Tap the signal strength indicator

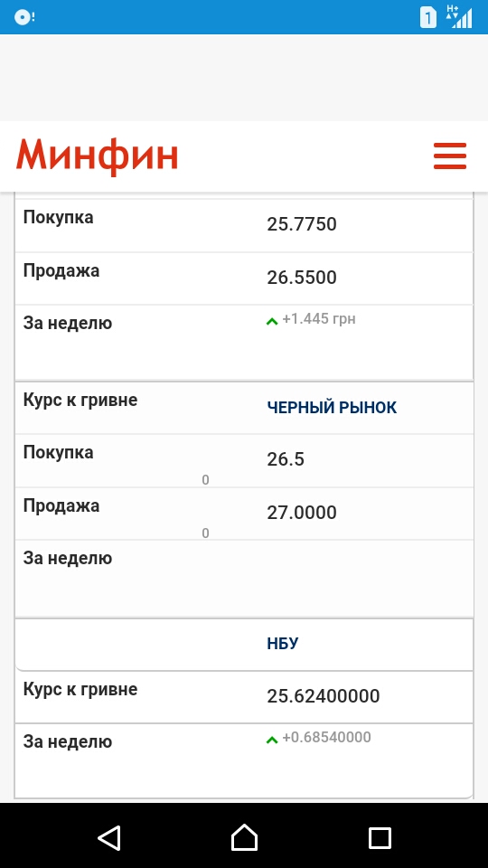460,17
